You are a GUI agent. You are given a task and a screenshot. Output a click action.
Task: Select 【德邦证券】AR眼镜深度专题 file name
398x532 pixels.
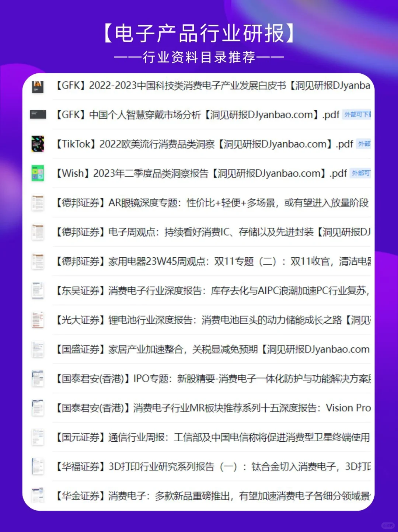click(x=211, y=203)
